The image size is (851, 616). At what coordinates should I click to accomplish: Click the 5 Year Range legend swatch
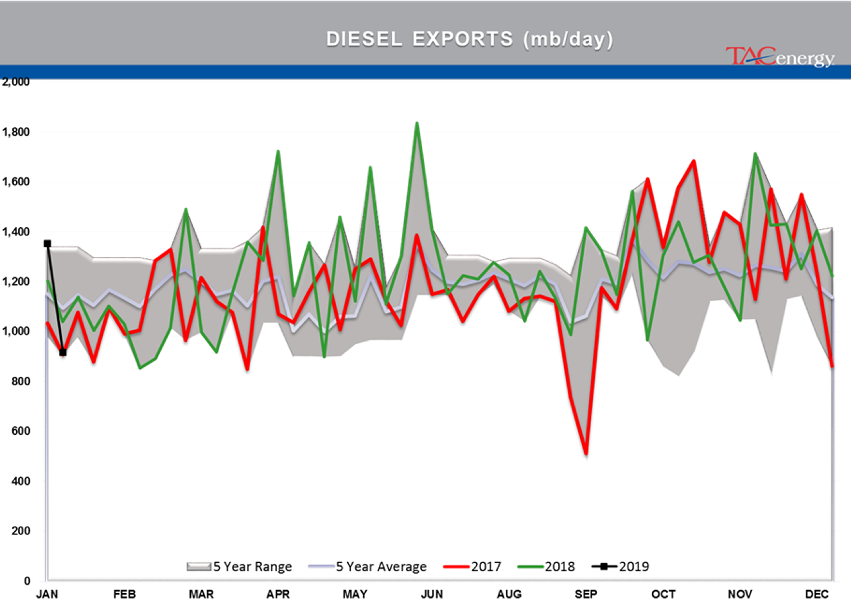[x=199, y=567]
